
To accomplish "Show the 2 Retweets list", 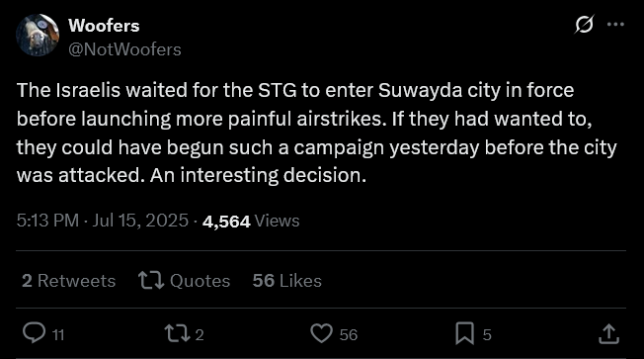I will pyautogui.click(x=68, y=281).
